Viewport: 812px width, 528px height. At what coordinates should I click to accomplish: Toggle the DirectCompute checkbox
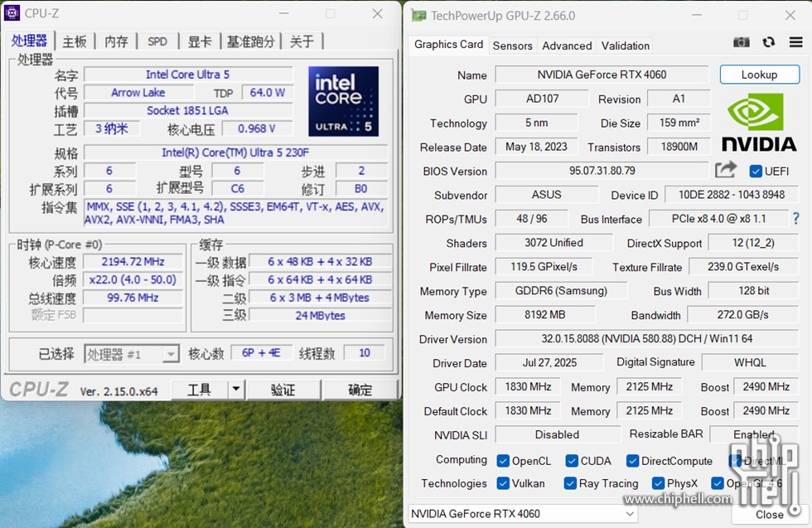[x=632, y=461]
